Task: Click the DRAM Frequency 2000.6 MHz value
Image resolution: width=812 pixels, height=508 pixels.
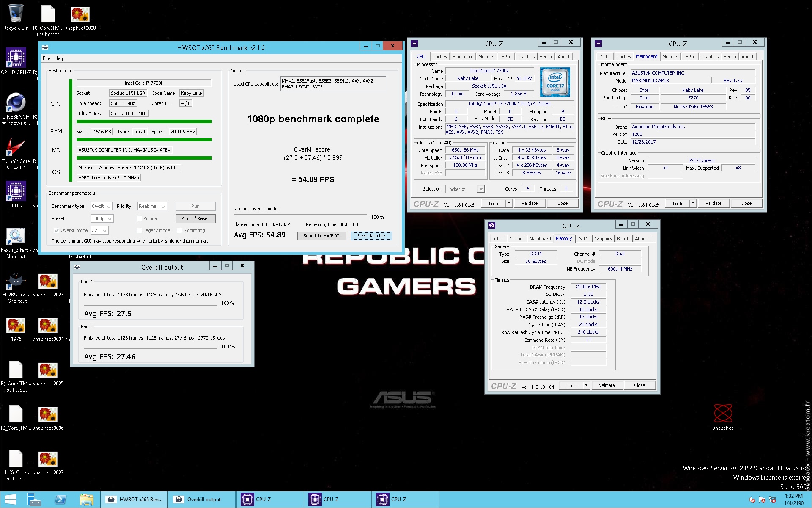Action: pyautogui.click(x=588, y=287)
